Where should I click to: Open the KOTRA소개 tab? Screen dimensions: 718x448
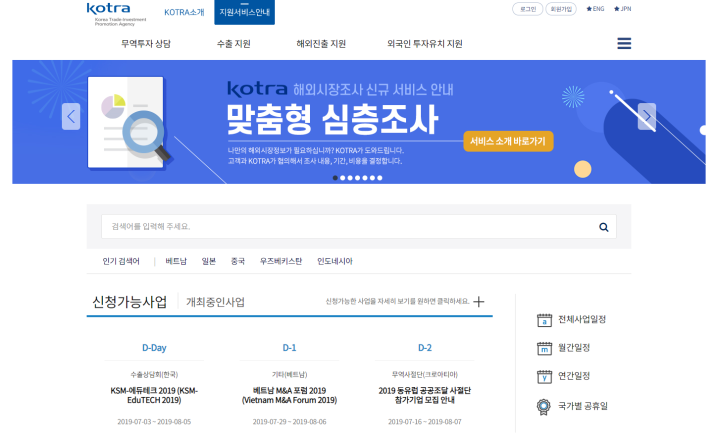[x=184, y=12]
